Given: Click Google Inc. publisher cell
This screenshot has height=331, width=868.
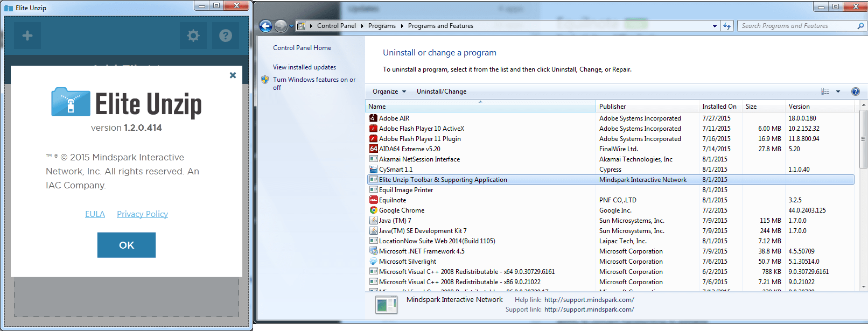Looking at the screenshot, I should [615, 210].
